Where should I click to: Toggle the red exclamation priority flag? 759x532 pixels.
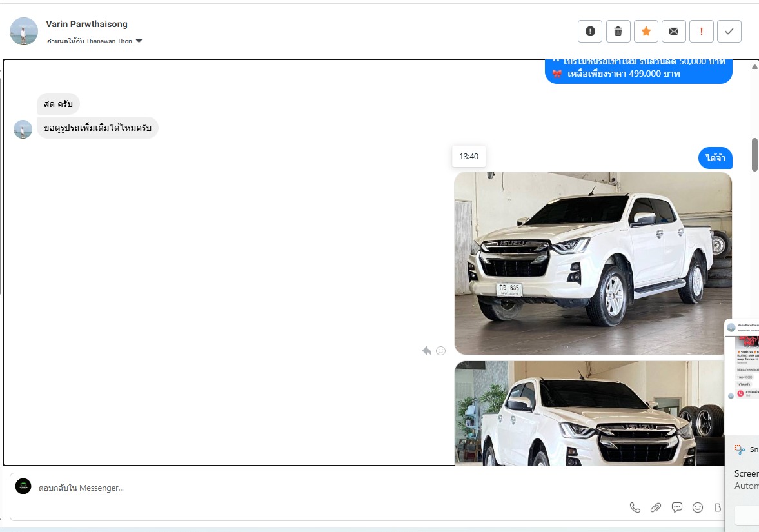701,31
